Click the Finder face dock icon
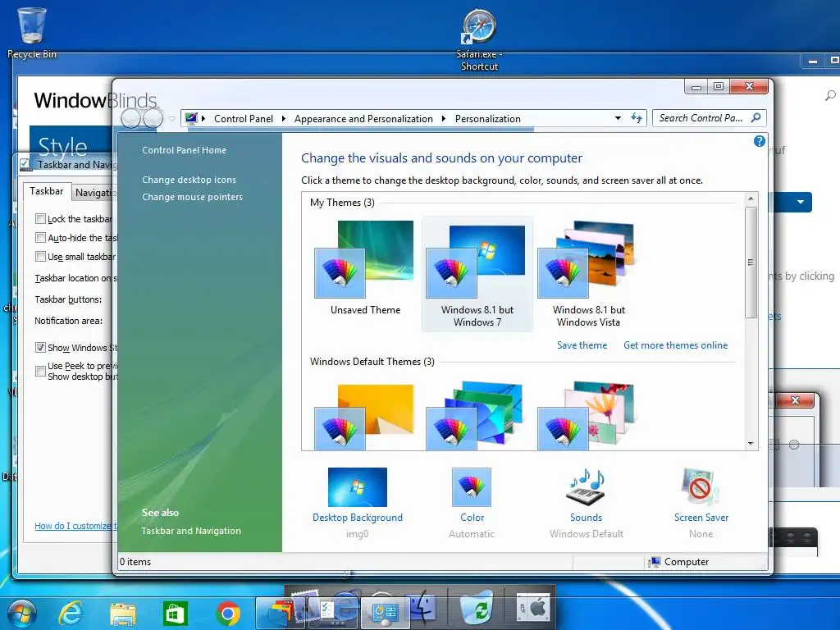This screenshot has width=840, height=630. (x=423, y=608)
